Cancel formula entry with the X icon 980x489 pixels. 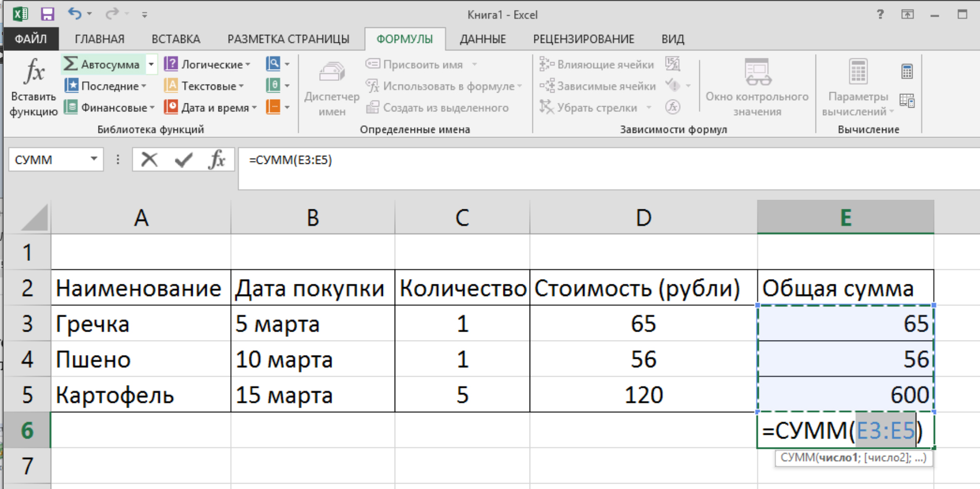[149, 159]
